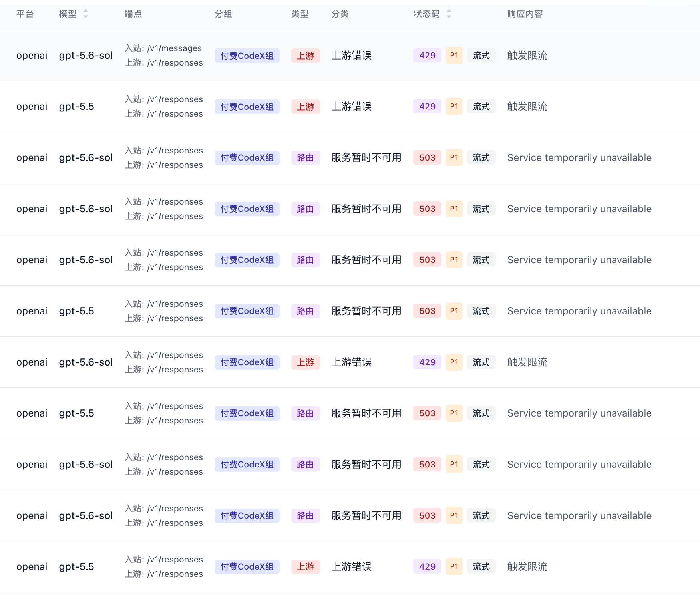The width and height of the screenshot is (700, 600).
Task: Click 触发限流 in the bottom gpt-5.5 row
Action: click(x=527, y=567)
